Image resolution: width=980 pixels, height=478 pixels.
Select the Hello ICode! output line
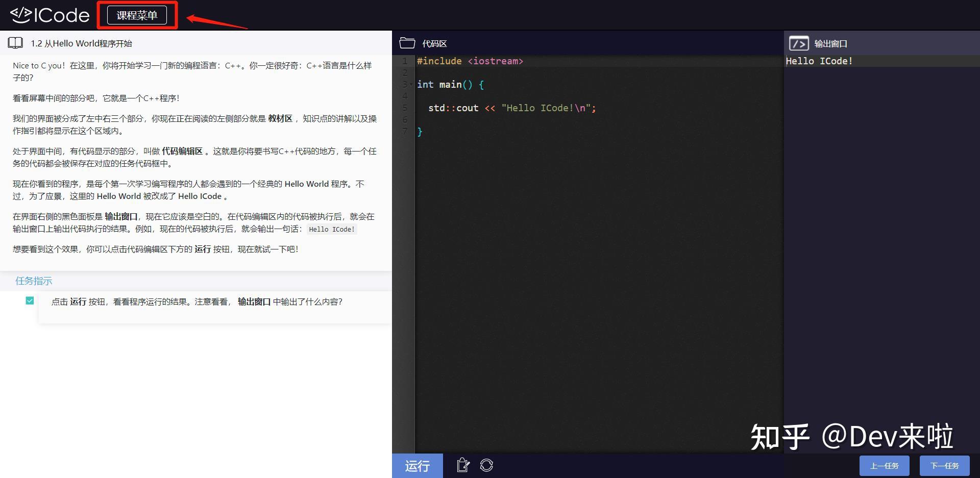tap(819, 61)
